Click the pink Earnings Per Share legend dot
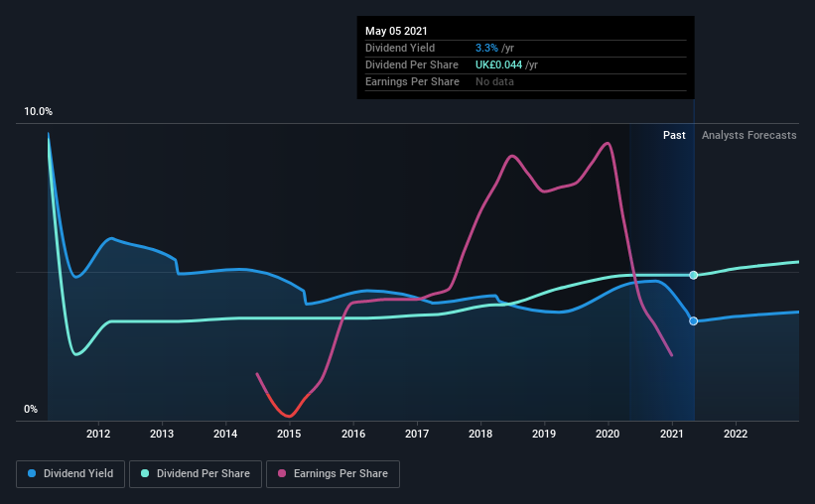The height and width of the screenshot is (504, 815). tap(282, 473)
